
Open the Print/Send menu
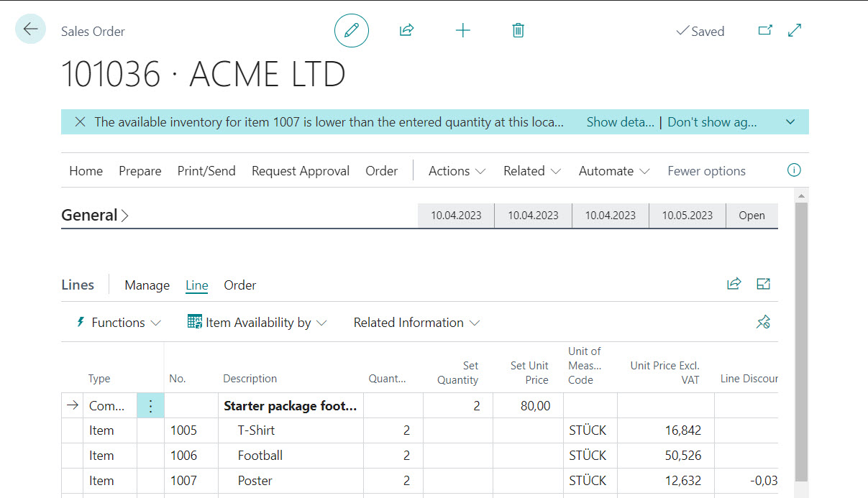pyautogui.click(x=206, y=171)
